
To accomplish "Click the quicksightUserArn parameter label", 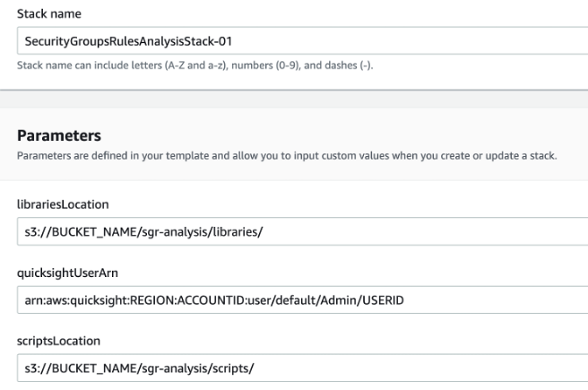I will click(67, 273).
